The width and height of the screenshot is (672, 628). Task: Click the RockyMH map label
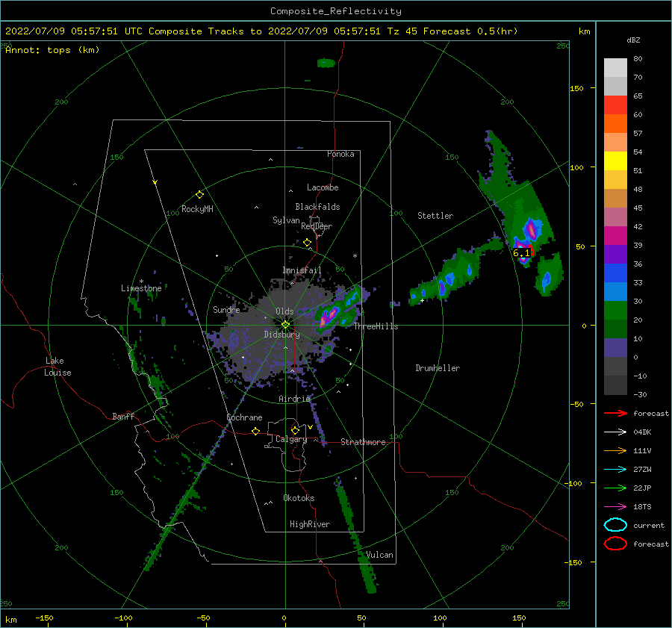[x=197, y=209]
